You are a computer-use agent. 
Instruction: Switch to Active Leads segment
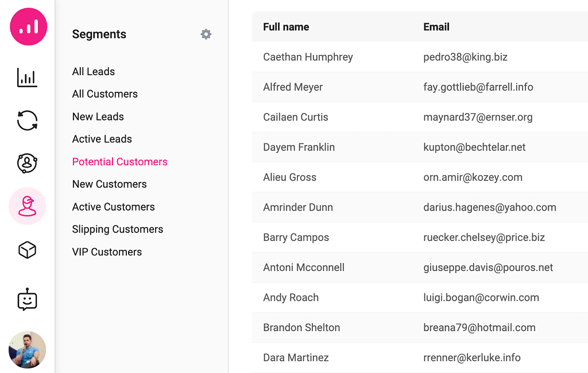coord(102,139)
